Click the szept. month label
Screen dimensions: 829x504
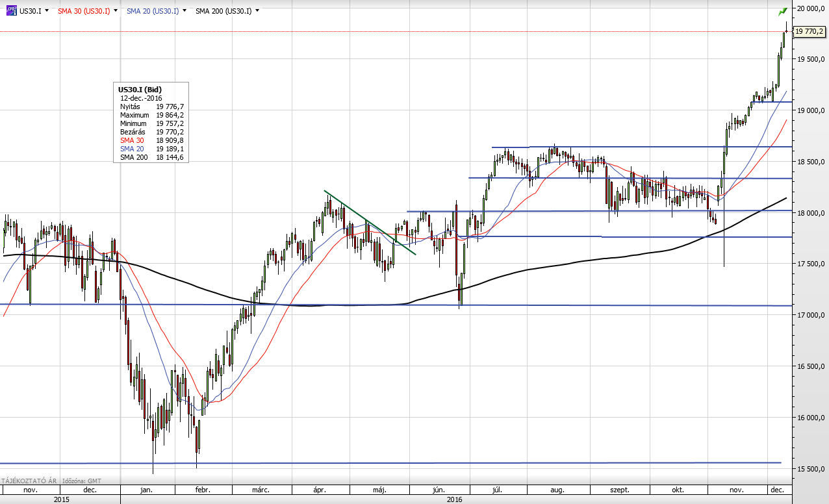pos(619,490)
